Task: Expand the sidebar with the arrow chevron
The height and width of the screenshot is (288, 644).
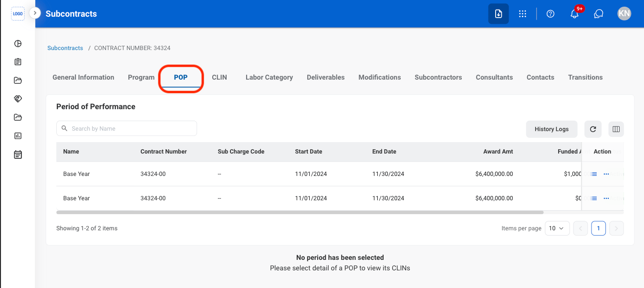Action: click(35, 13)
